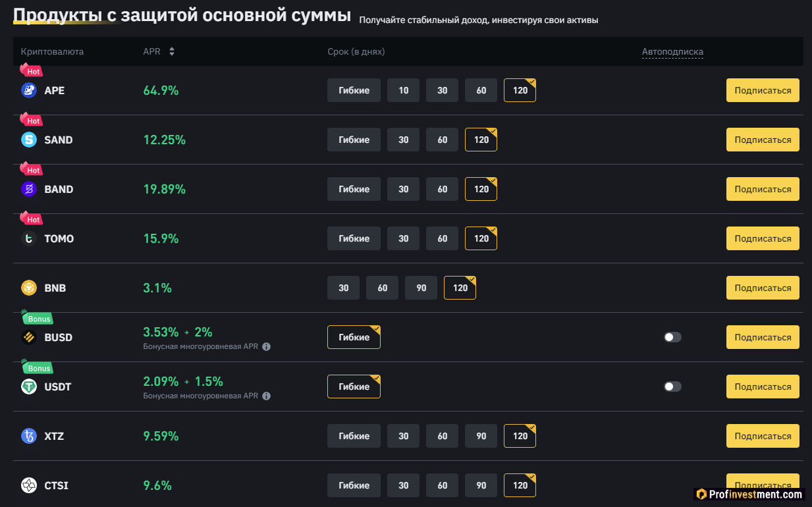Select 30-day term for BNB
Image resolution: width=812 pixels, height=507 pixels.
point(344,288)
